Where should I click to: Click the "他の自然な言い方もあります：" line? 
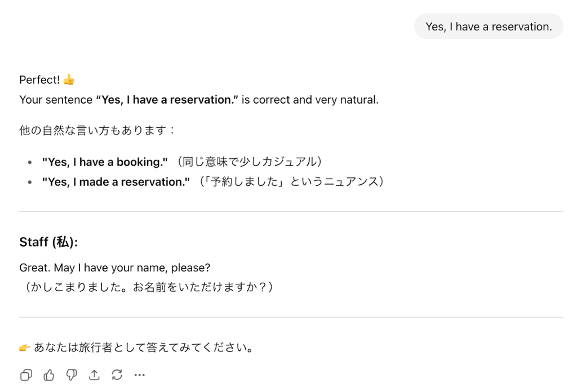(98, 131)
